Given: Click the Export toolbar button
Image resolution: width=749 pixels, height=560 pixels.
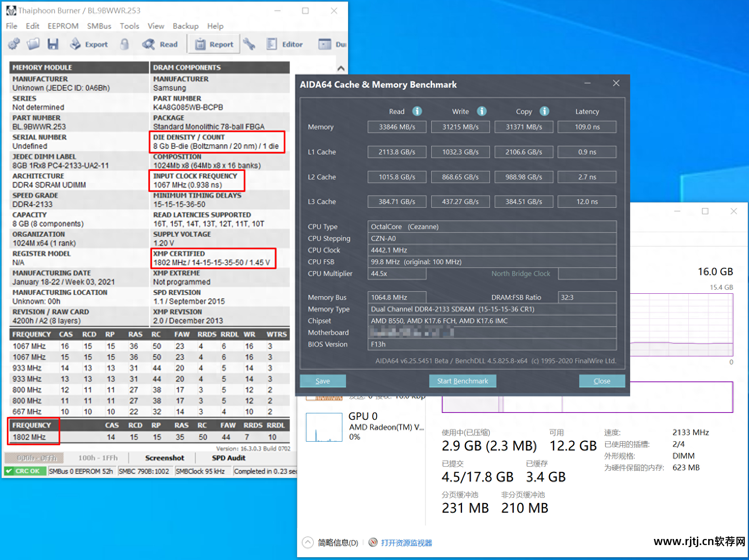Looking at the screenshot, I should 89,44.
